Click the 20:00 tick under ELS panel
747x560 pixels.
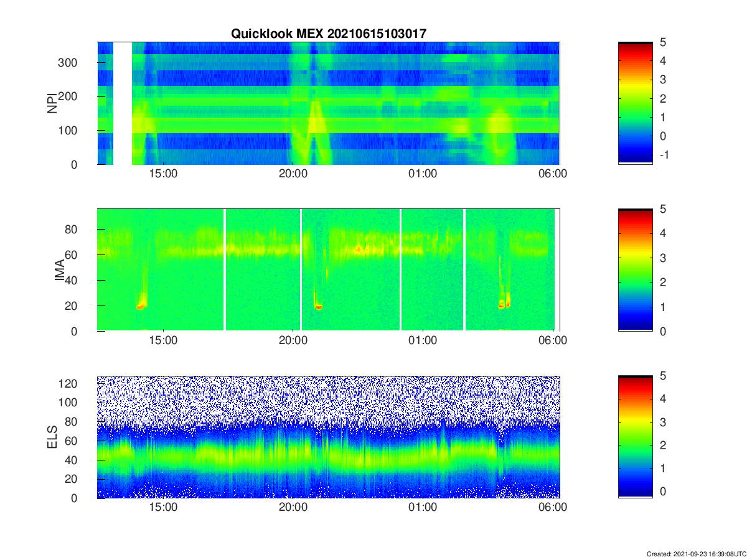pos(293,508)
